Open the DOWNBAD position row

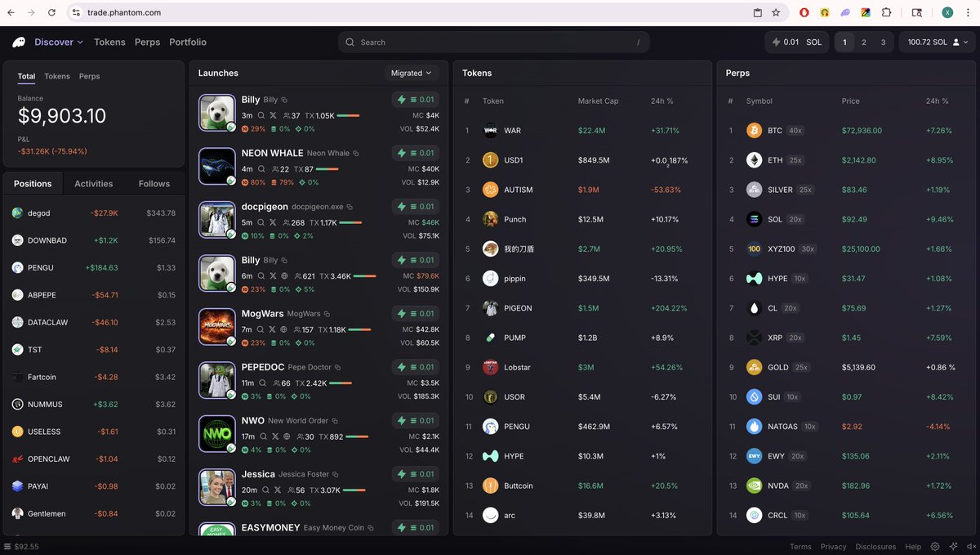click(94, 240)
